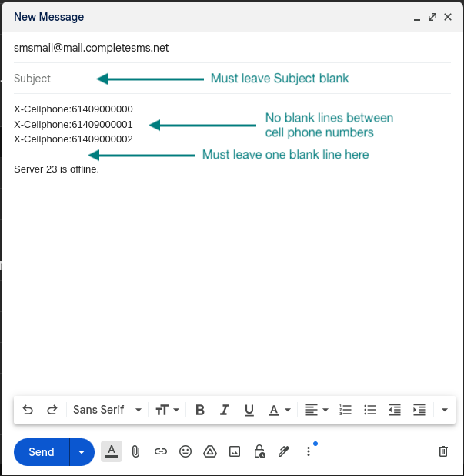Open more send options arrow
The width and height of the screenshot is (464, 476).
coord(82,452)
